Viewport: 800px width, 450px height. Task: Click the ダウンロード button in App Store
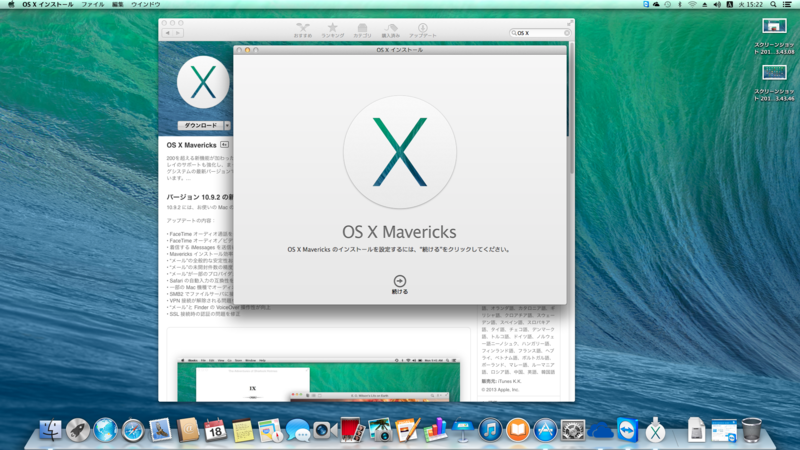(x=201, y=125)
